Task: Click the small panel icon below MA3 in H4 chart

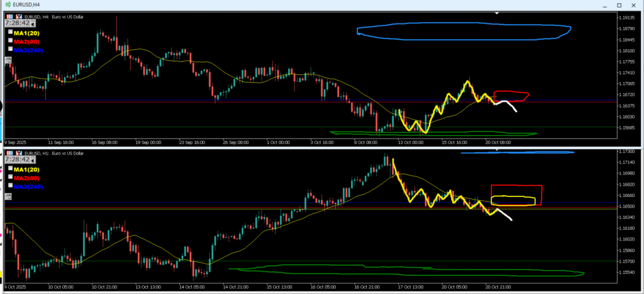Action: tap(8, 60)
